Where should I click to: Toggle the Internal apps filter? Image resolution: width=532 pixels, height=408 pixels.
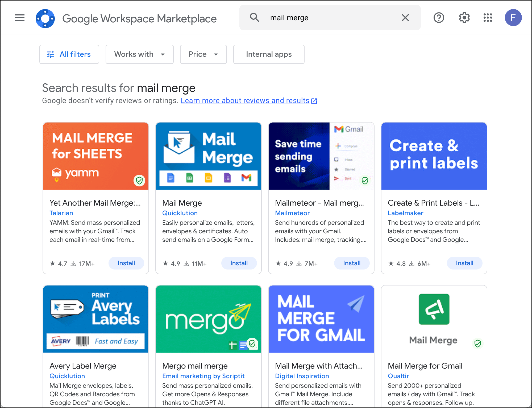coord(269,54)
